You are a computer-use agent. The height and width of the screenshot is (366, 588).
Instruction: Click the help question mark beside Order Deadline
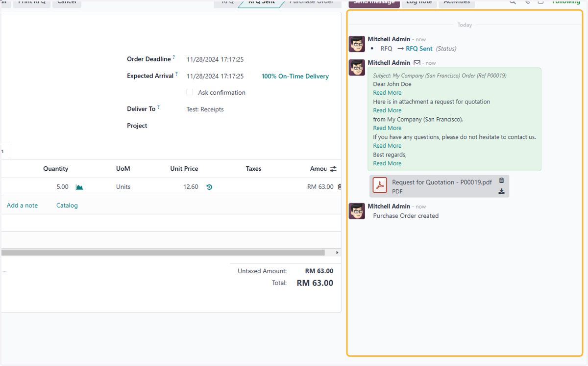coord(173,57)
